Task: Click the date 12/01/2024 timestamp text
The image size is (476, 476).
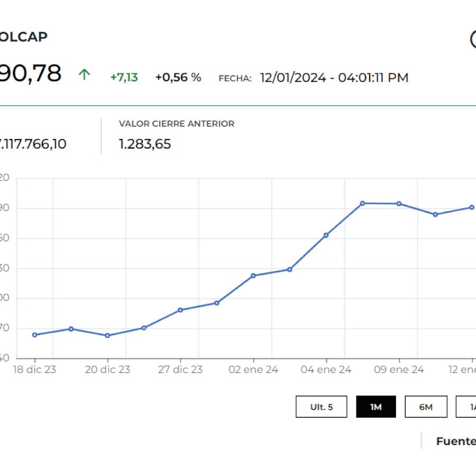Action: 334,78
